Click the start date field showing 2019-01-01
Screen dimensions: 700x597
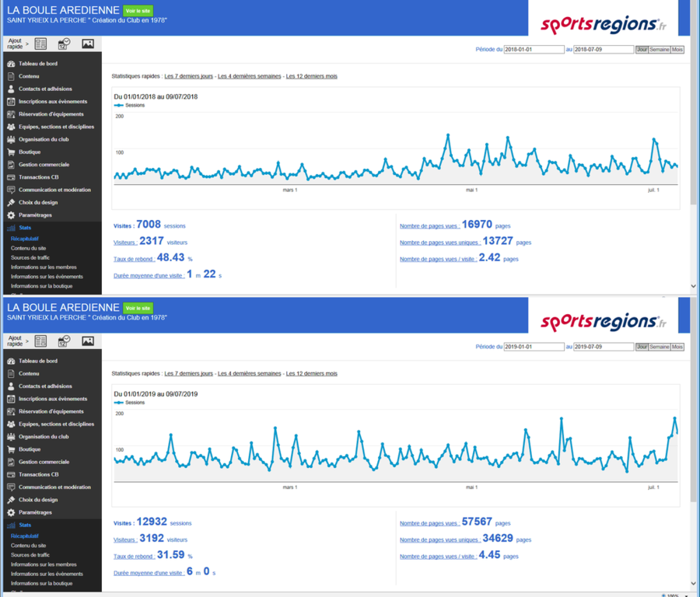534,347
